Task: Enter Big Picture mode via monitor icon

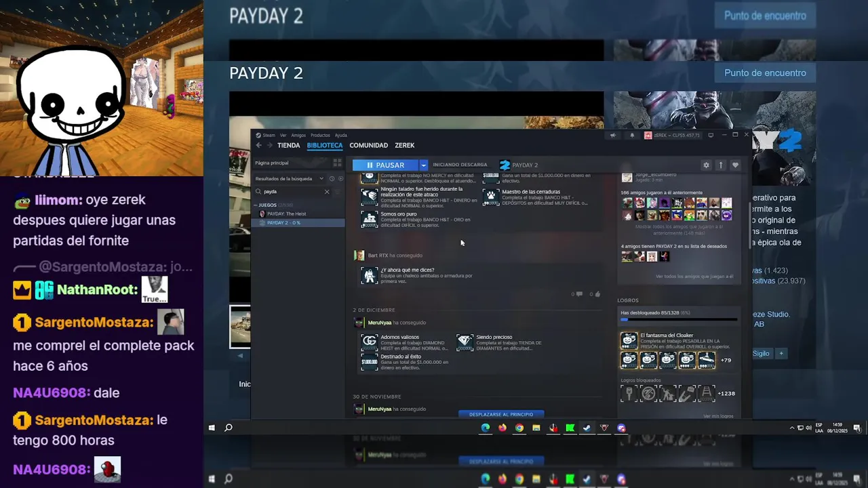Action: click(711, 135)
